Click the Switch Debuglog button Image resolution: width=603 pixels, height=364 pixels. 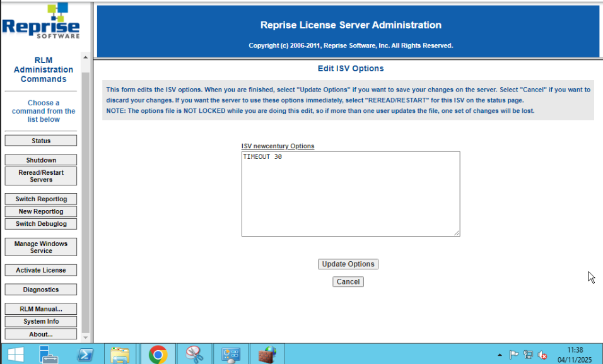tap(41, 223)
